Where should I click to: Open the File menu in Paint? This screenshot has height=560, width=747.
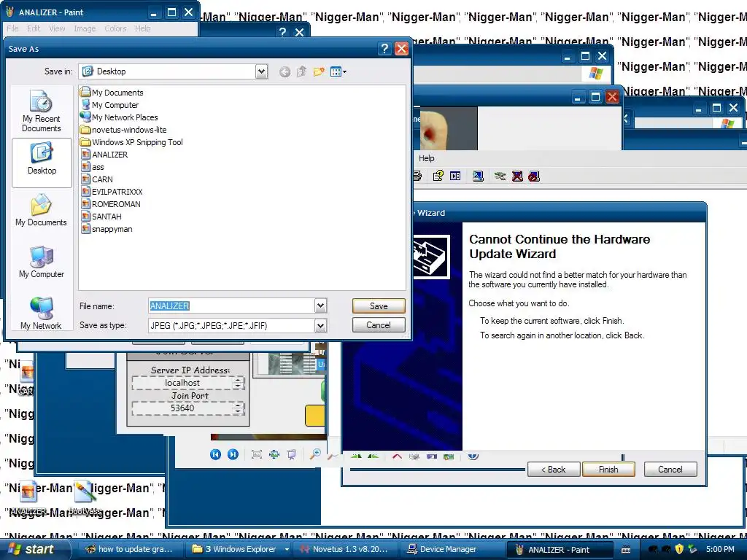click(x=12, y=28)
